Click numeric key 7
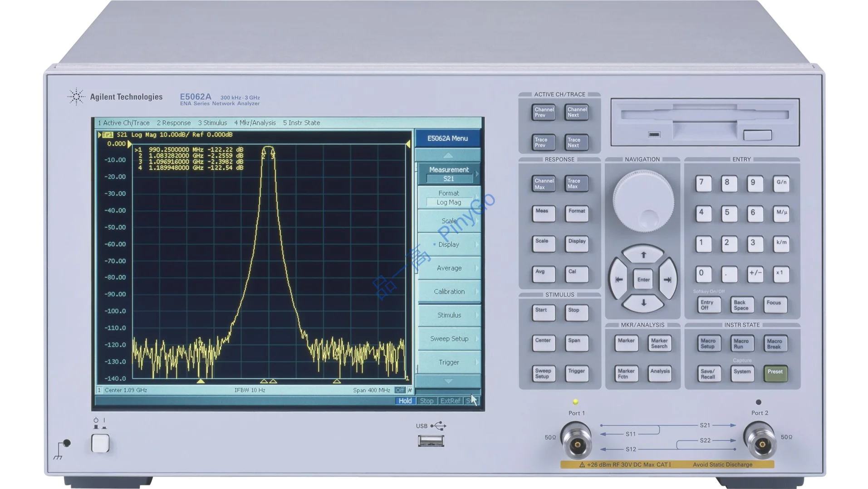This screenshot has height=489, width=868. click(703, 183)
